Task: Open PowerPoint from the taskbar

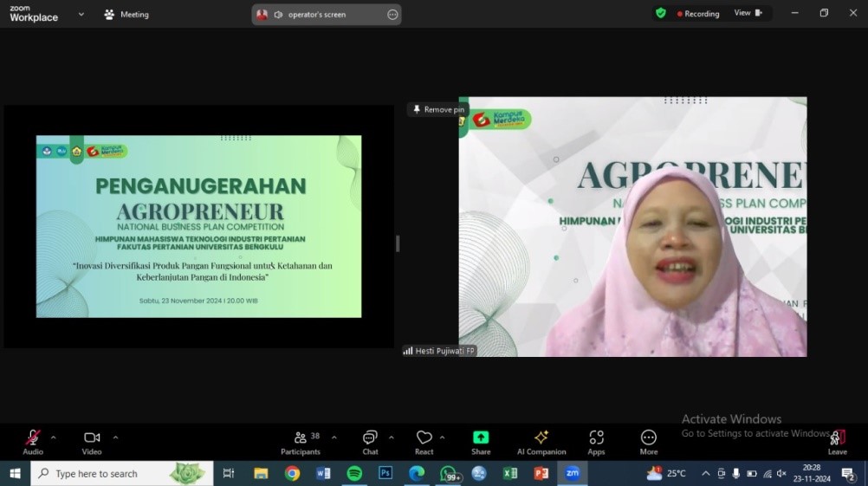Action: pos(541,473)
